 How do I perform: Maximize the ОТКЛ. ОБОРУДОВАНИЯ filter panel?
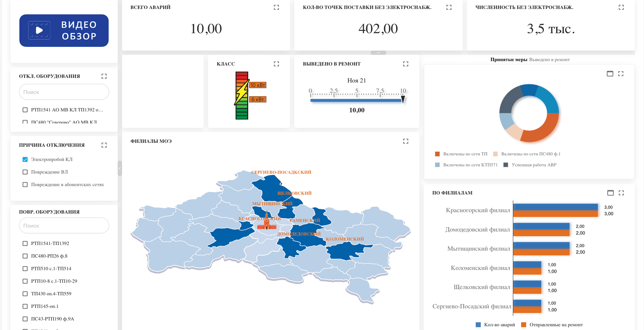104,76
